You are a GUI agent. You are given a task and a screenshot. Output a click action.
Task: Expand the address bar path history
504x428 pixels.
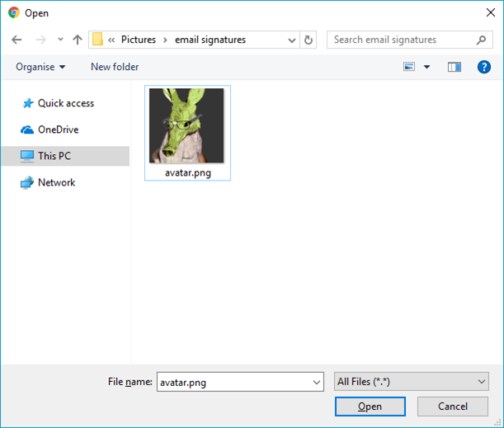291,40
